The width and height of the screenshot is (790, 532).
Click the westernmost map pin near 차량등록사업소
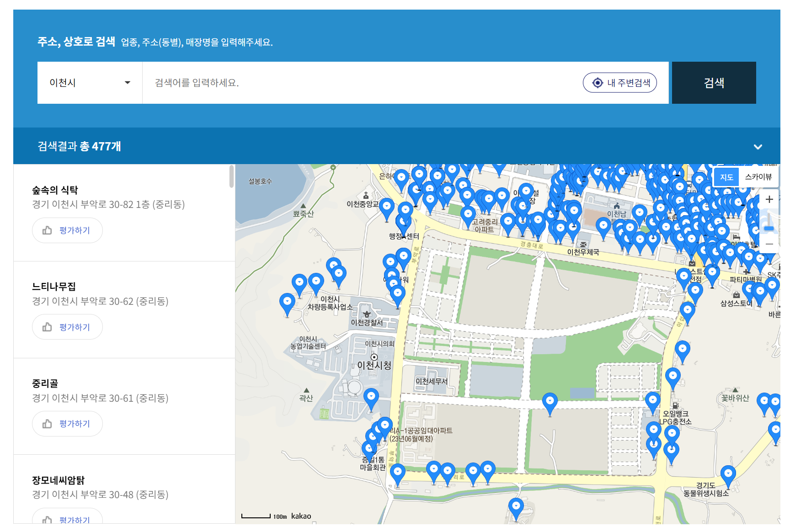pos(287,304)
